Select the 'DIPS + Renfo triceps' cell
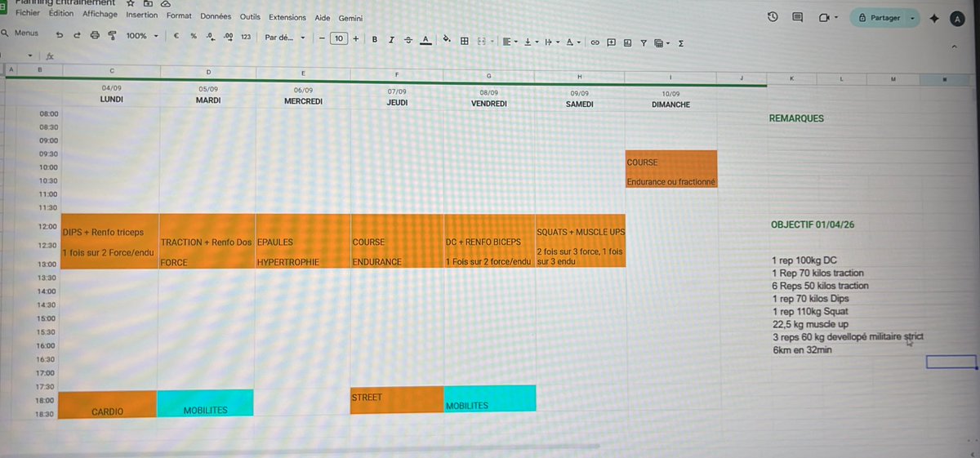The image size is (980, 458). [x=109, y=241]
